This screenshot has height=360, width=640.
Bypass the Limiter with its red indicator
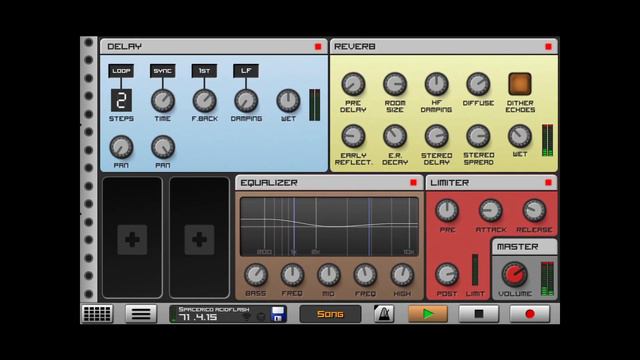[x=549, y=182]
